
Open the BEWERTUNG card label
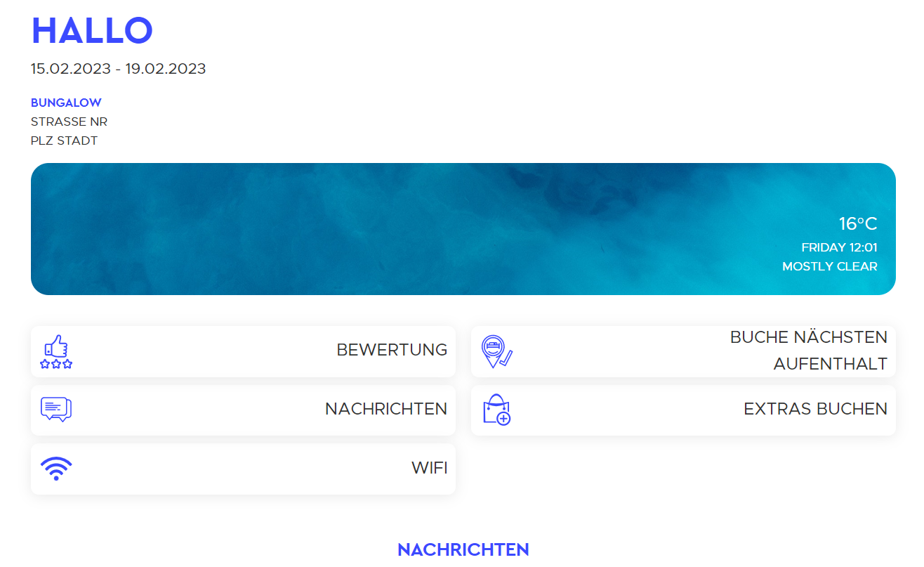tap(392, 350)
